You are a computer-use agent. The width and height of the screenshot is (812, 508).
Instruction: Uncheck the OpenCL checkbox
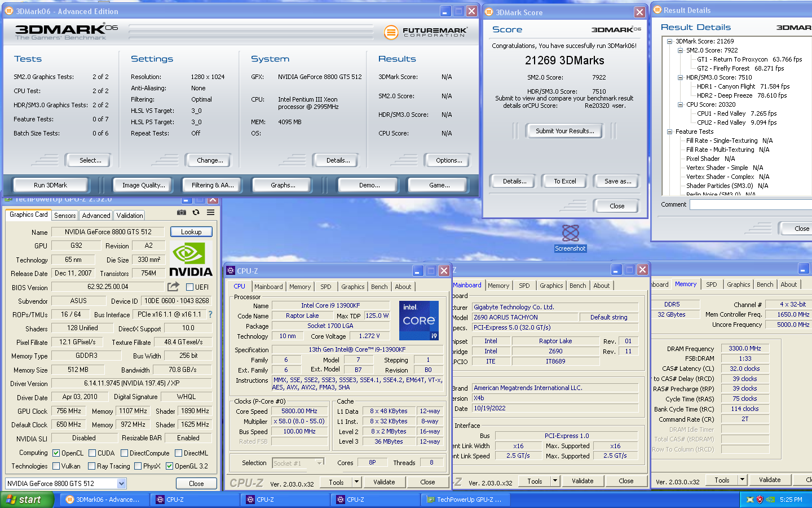pos(56,453)
